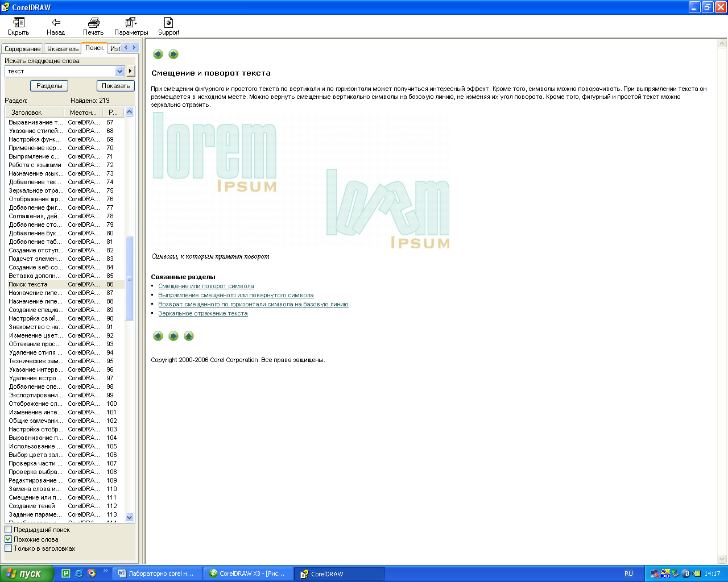The image size is (728, 582).
Task: Click the media player quick launch icon
Action: 92,573
